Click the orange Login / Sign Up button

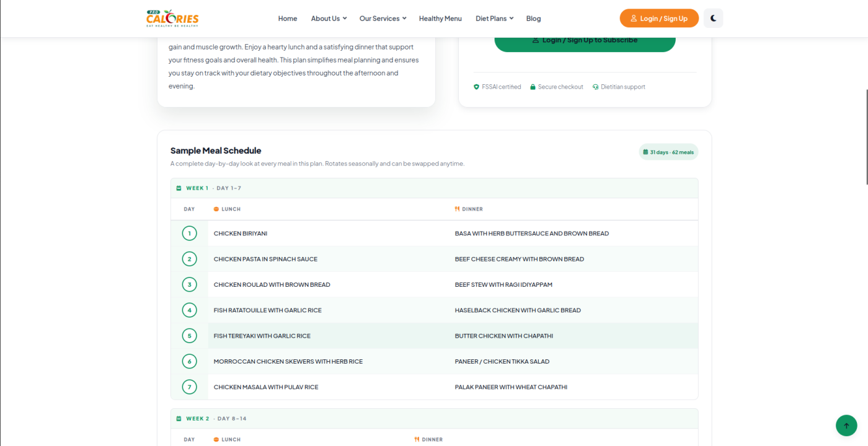click(659, 18)
